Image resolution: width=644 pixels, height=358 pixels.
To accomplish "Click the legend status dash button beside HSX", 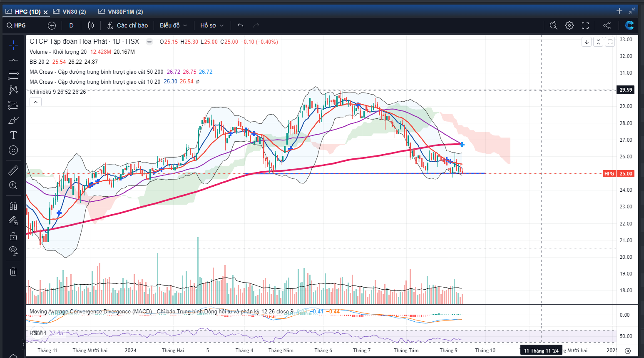I will (x=149, y=42).
